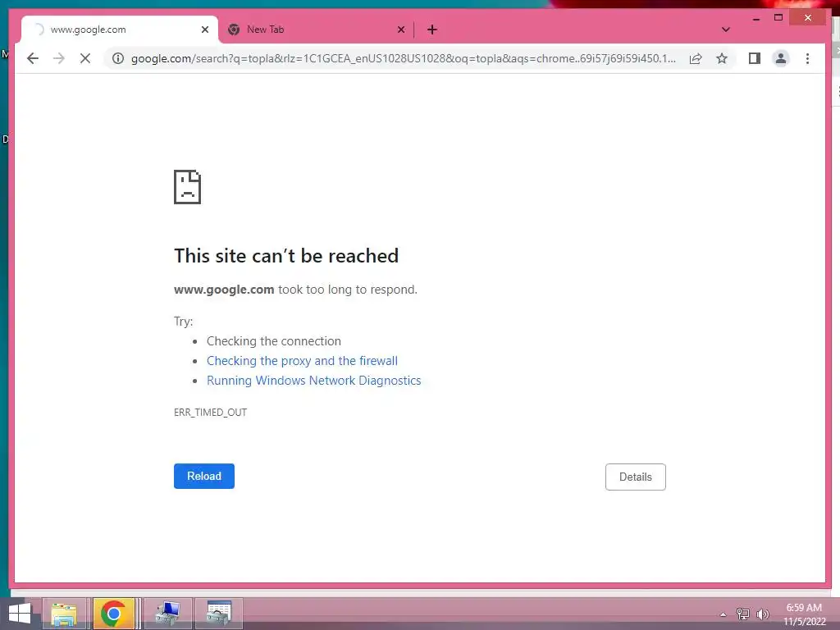The image size is (840, 630).
Task: Open Checking the proxy and the firewall
Action: point(302,361)
